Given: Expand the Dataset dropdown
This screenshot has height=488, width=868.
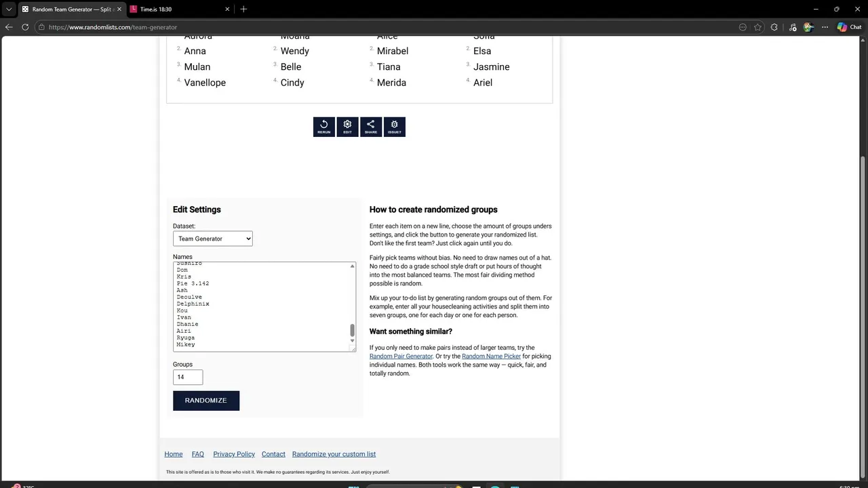Looking at the screenshot, I should pos(213,239).
